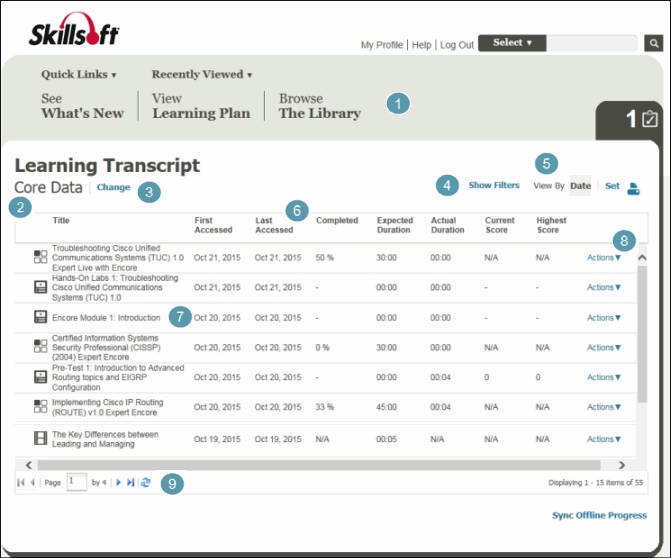This screenshot has height=558, width=671.
Task: Click the Change link next to Core Data
Action: click(x=113, y=187)
